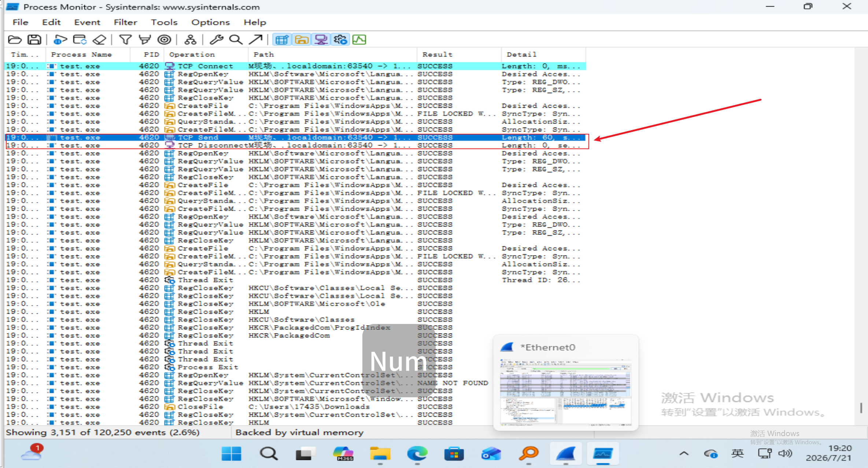Launch Microsoft 365 Copilot from the taskbar

[343, 454]
